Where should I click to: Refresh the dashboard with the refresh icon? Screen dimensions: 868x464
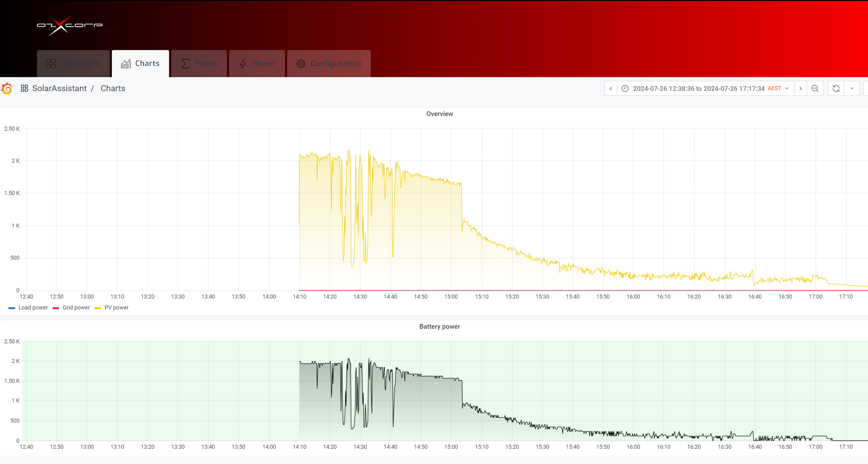pos(836,88)
